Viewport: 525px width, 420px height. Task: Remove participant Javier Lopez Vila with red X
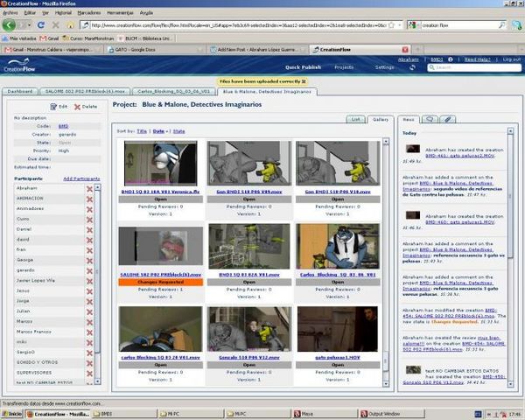(89, 282)
